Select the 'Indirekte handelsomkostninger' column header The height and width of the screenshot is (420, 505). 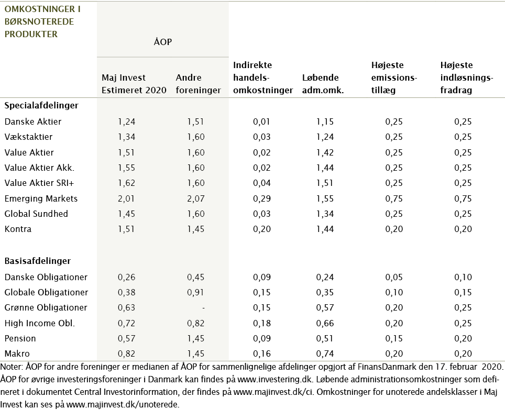[x=262, y=78]
